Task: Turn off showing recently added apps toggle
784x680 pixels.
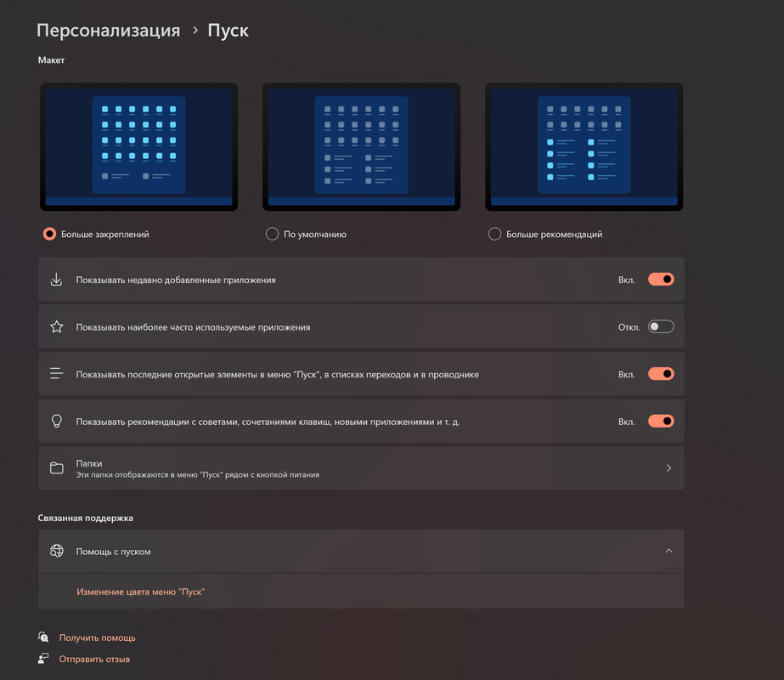Action: click(661, 279)
